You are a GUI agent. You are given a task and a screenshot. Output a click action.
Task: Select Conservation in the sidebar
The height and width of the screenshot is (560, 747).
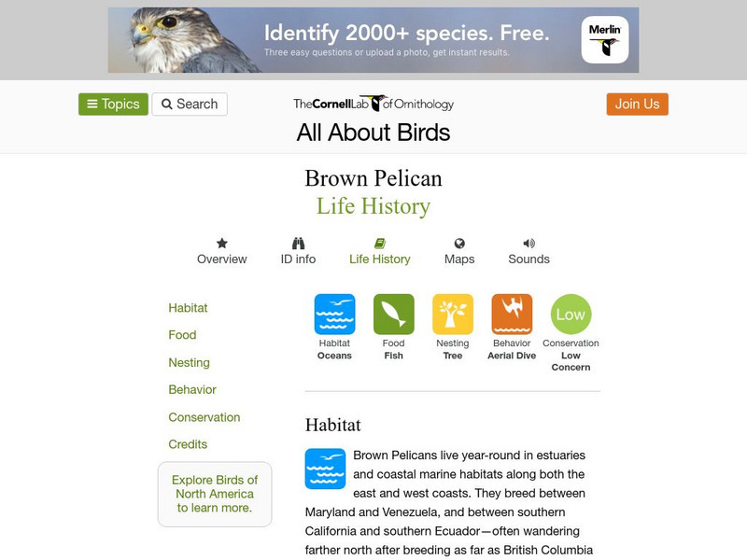click(204, 417)
